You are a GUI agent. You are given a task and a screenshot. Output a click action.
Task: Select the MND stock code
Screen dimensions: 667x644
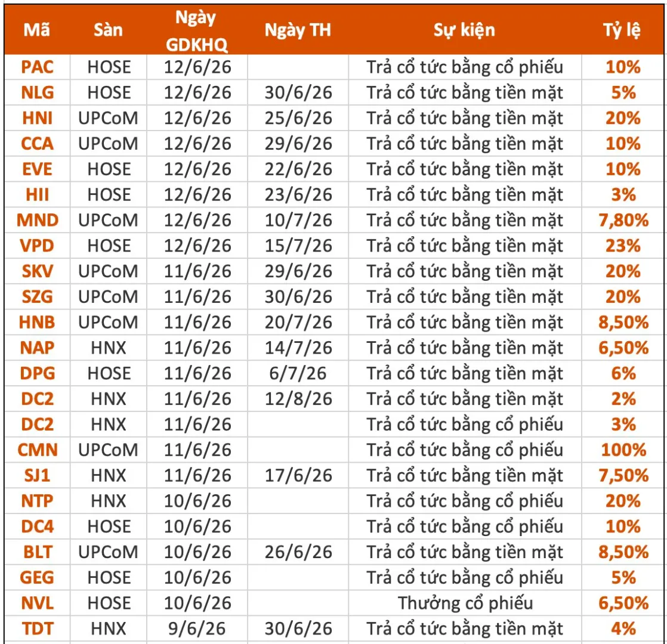click(x=38, y=220)
